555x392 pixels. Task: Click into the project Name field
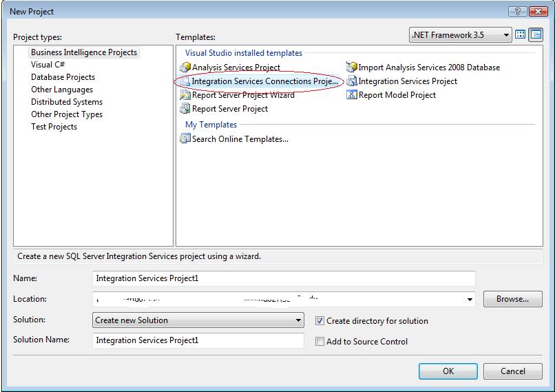[283, 278]
